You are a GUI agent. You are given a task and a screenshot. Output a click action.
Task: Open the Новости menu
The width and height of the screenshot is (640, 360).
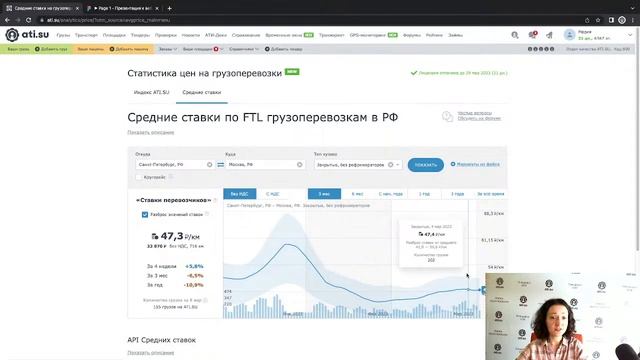click(191, 35)
